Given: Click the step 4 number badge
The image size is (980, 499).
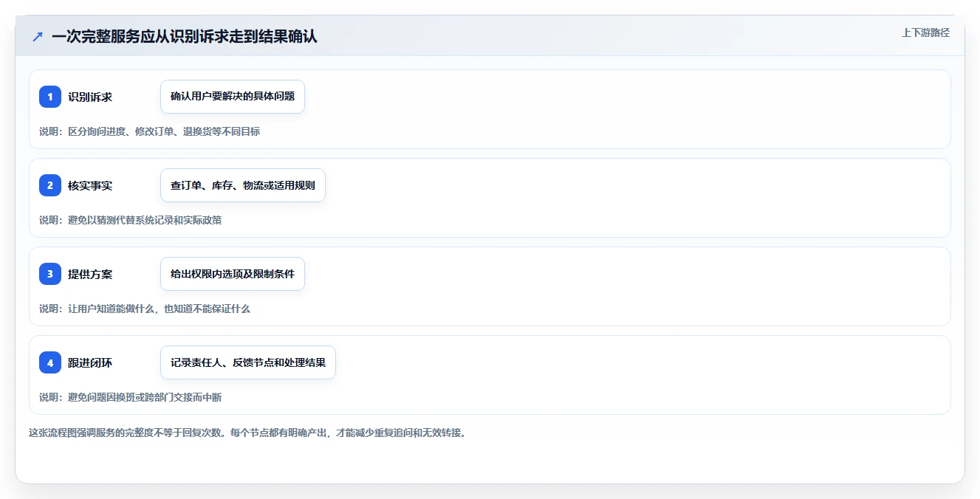Looking at the screenshot, I should (x=50, y=362).
